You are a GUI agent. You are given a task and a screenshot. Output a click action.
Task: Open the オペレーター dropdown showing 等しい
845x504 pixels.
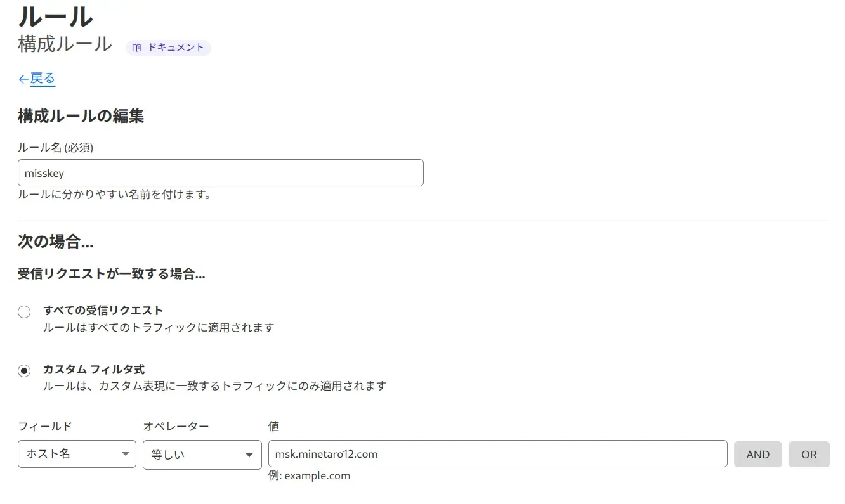pyautogui.click(x=202, y=455)
